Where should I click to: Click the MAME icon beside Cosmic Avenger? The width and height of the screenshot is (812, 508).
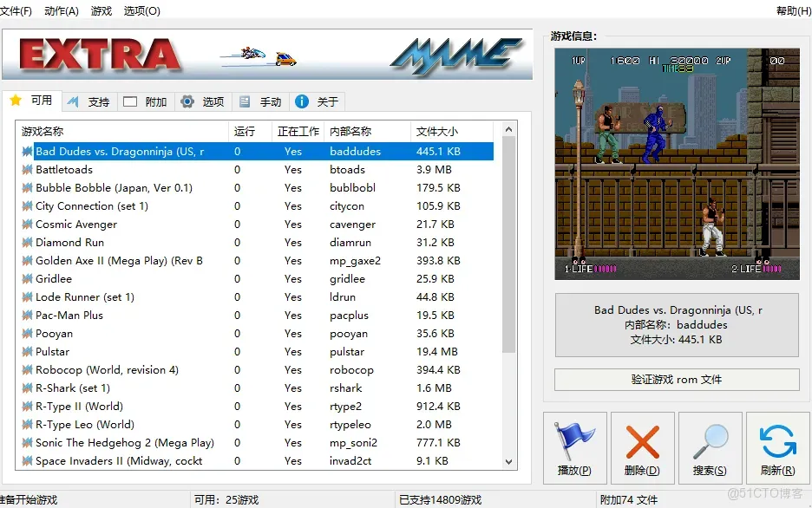[x=28, y=224]
